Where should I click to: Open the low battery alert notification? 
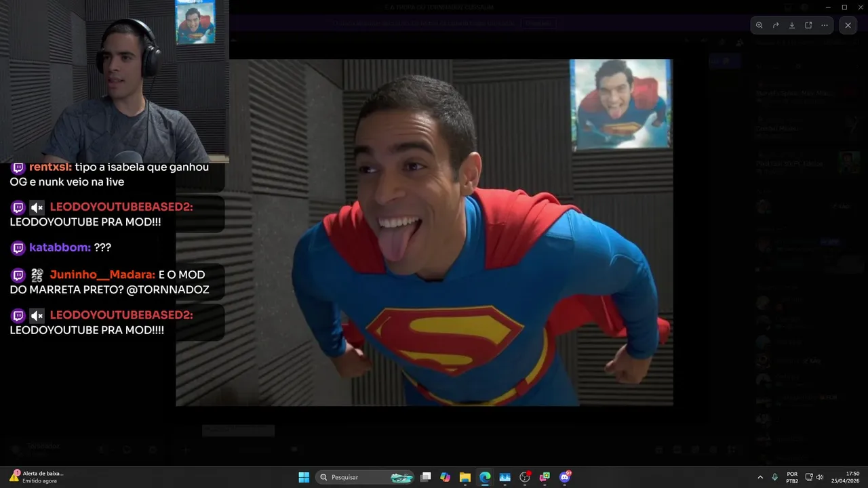point(37,477)
